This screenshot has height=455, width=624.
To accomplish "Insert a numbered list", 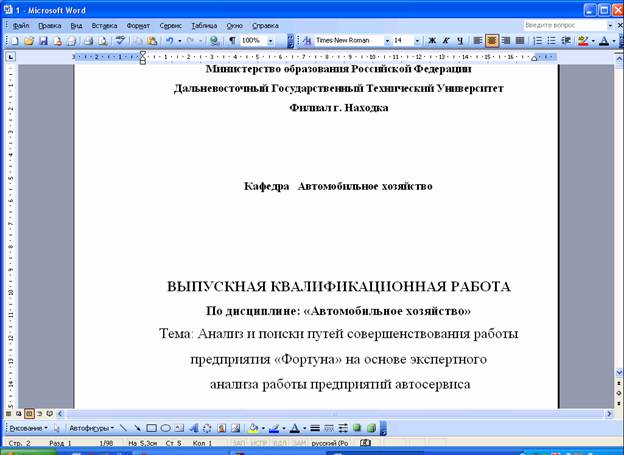I will (x=537, y=41).
